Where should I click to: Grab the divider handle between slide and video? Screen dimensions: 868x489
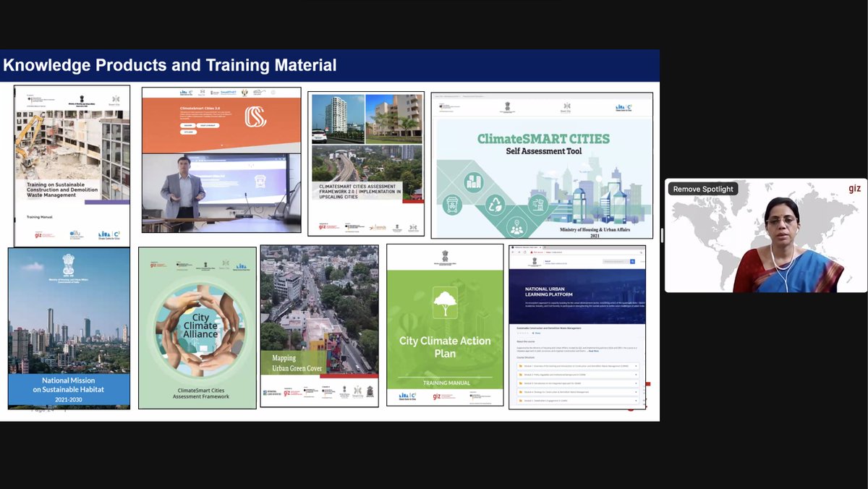click(662, 235)
